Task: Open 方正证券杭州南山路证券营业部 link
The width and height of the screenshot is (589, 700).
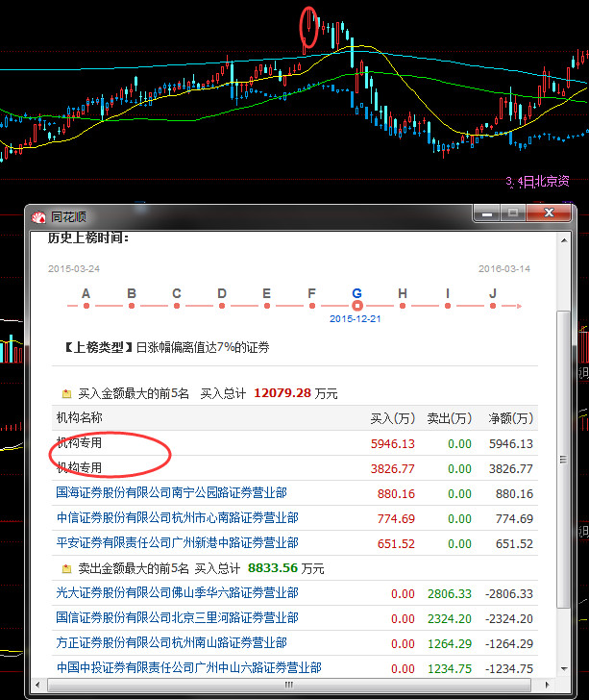Action: tap(171, 643)
